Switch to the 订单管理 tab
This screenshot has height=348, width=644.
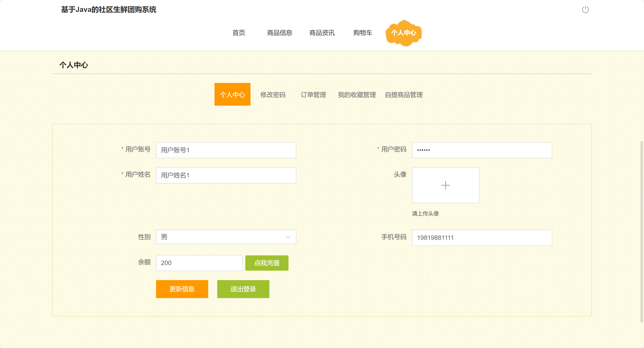[x=313, y=95]
